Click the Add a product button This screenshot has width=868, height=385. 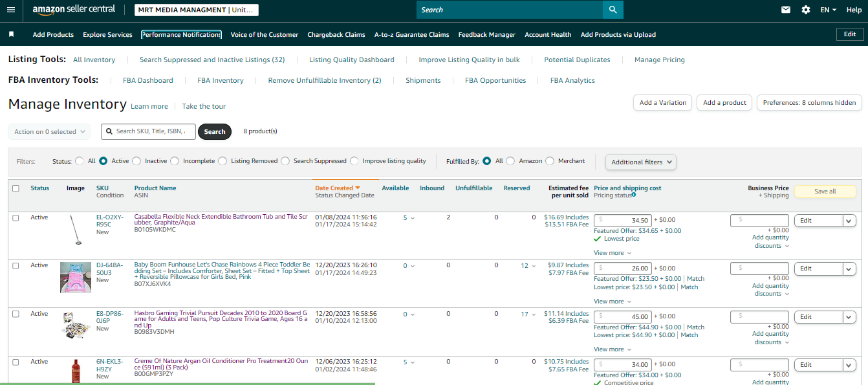(x=724, y=102)
